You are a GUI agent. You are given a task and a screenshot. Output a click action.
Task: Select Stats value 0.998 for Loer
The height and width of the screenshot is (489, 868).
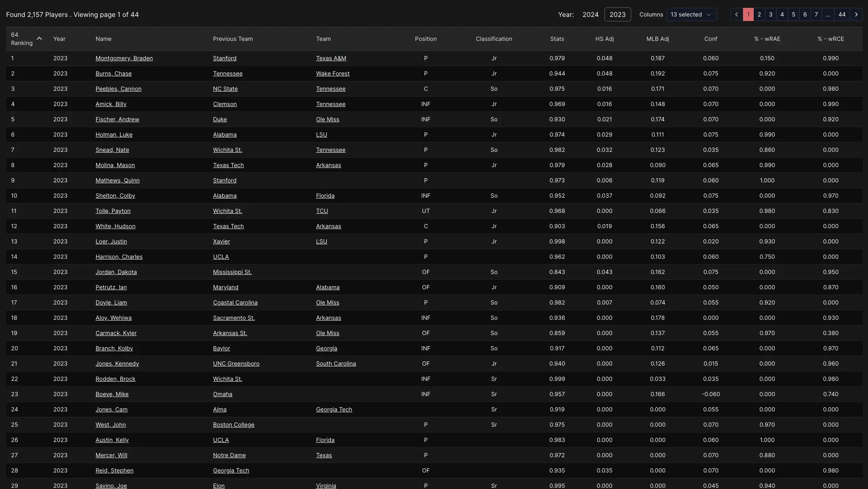(x=557, y=241)
